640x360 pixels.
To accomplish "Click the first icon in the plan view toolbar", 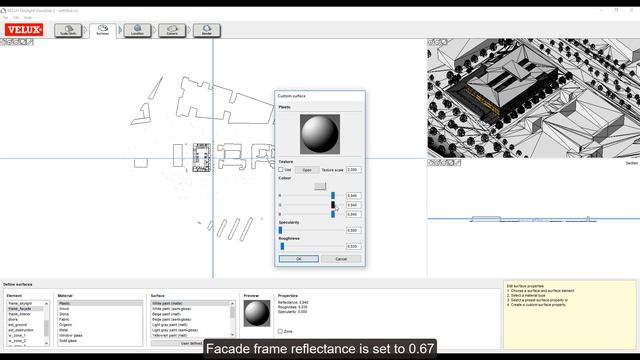I will (x=3, y=42).
